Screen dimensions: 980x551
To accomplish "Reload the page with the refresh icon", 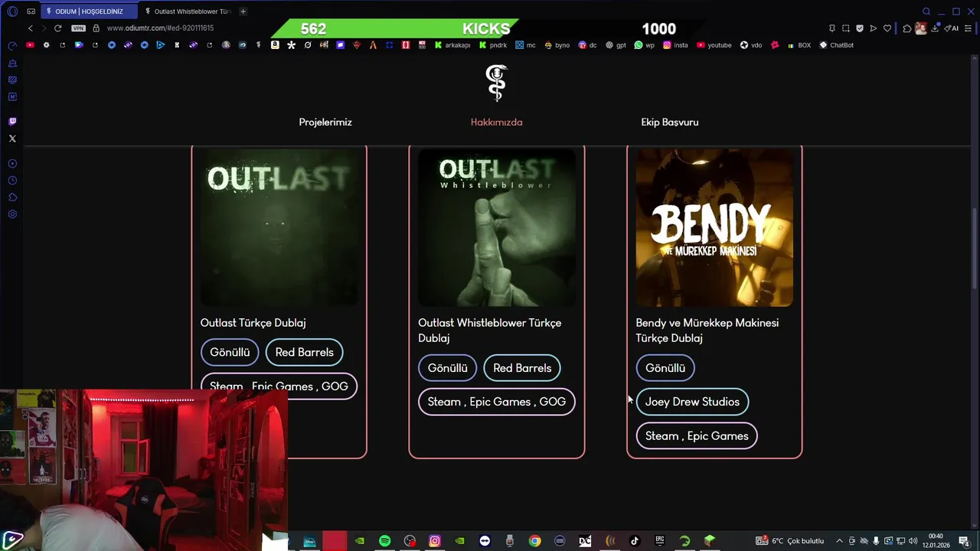I will tap(57, 28).
